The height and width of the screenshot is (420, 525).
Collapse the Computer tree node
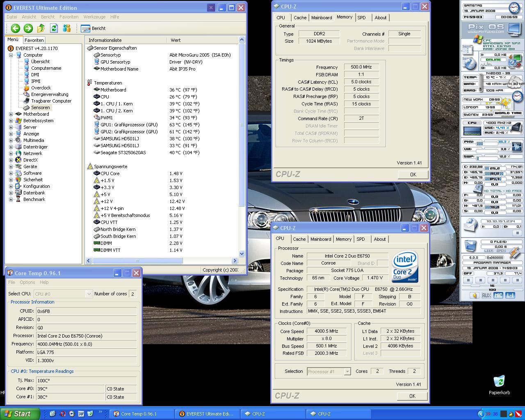11,55
